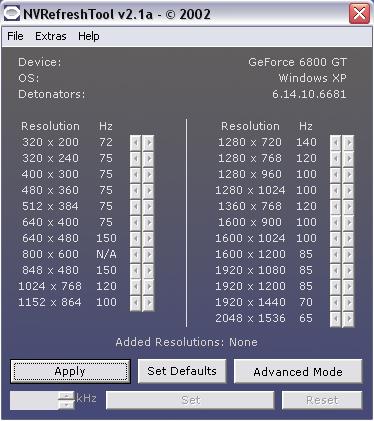This screenshot has width=374, height=421.
Task: Open the File menu
Action: pos(15,36)
